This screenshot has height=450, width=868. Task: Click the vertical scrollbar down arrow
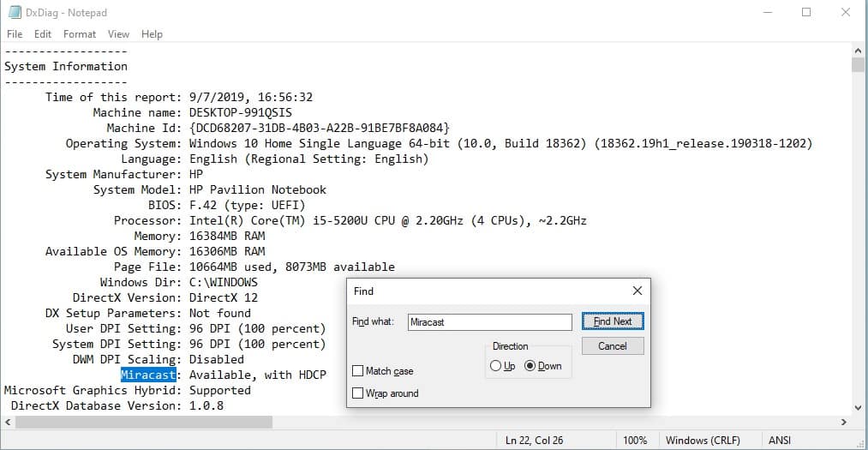(x=858, y=409)
